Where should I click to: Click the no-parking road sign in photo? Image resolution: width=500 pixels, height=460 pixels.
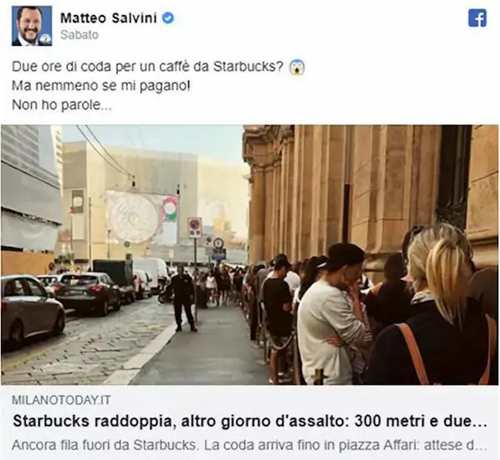(x=195, y=227)
